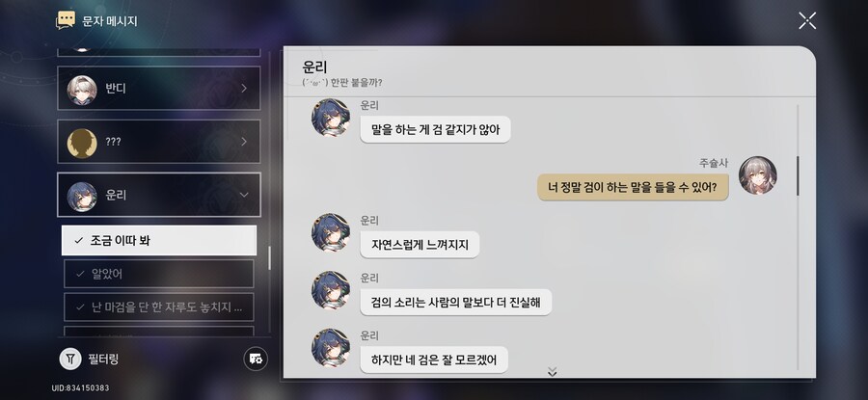
Task: Collapse the 운리 conversation list chevron
Action: click(x=244, y=195)
